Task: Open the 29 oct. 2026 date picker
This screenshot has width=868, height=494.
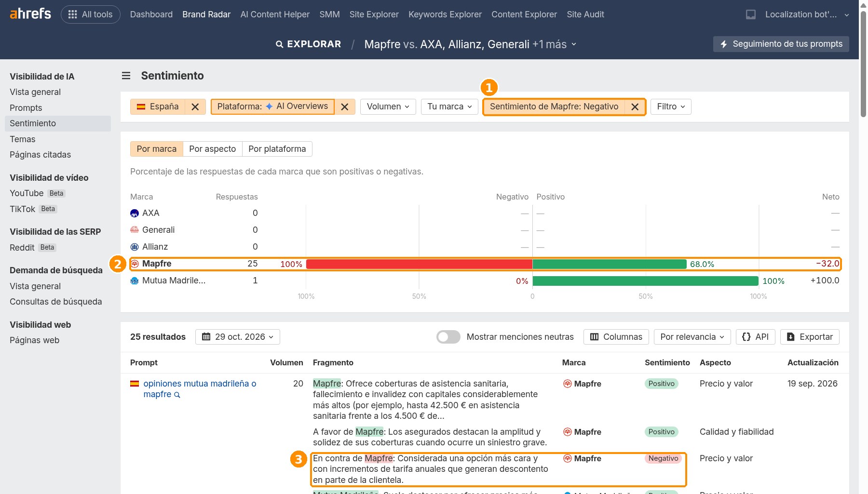Action: 238,337
